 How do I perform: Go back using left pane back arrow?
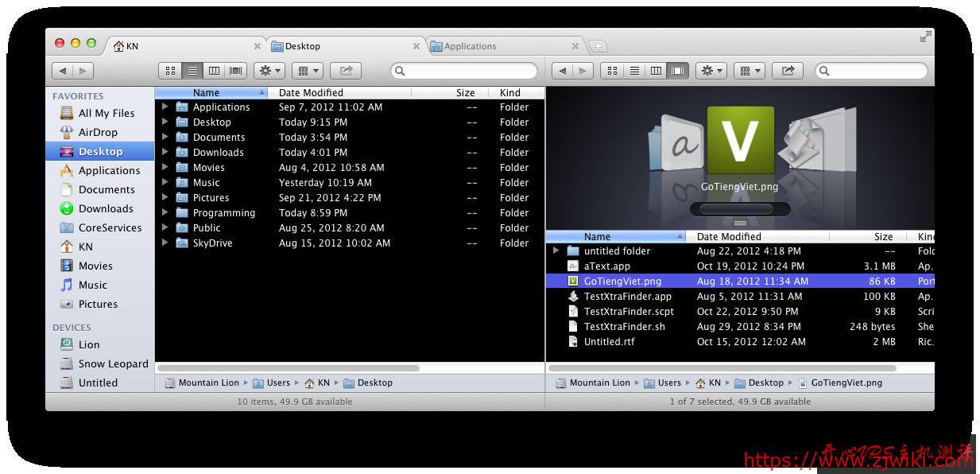pos(64,71)
